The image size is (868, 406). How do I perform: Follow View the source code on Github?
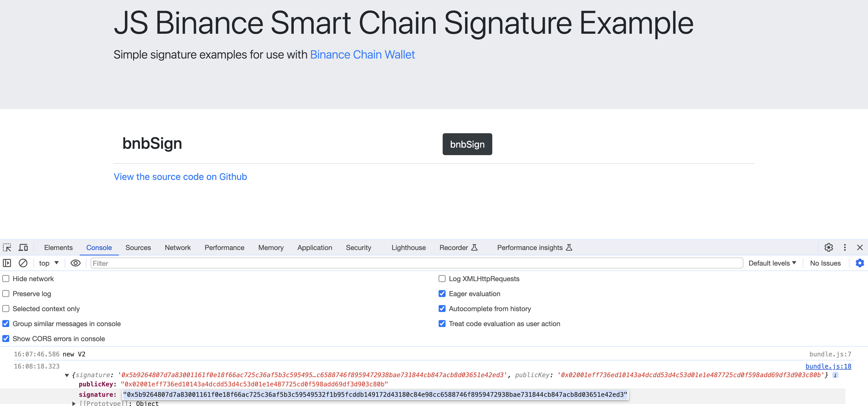click(180, 177)
